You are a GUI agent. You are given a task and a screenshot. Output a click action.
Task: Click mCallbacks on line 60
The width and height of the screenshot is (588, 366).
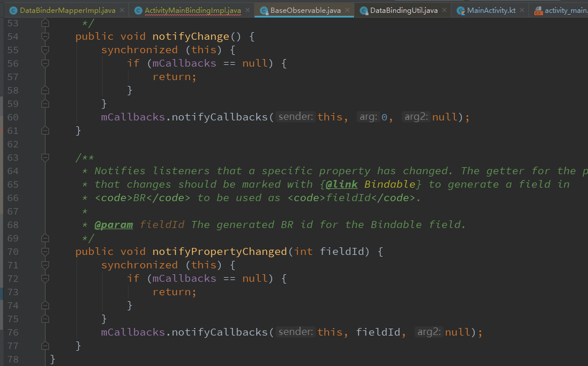click(x=133, y=117)
